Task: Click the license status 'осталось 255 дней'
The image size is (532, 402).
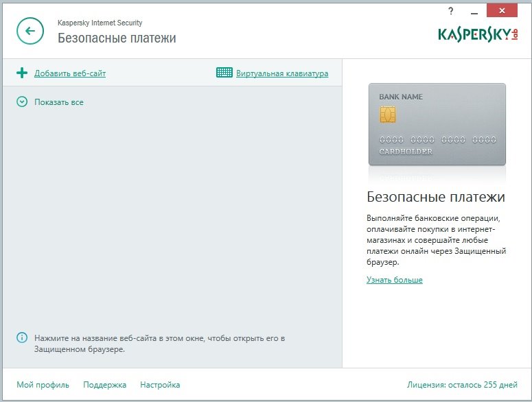Action: coord(461,385)
